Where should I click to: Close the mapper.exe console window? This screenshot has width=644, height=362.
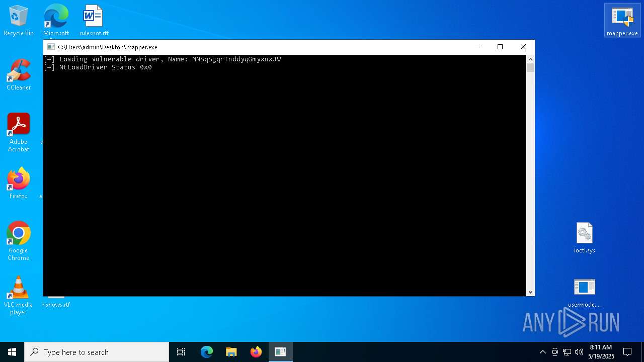coord(523,47)
